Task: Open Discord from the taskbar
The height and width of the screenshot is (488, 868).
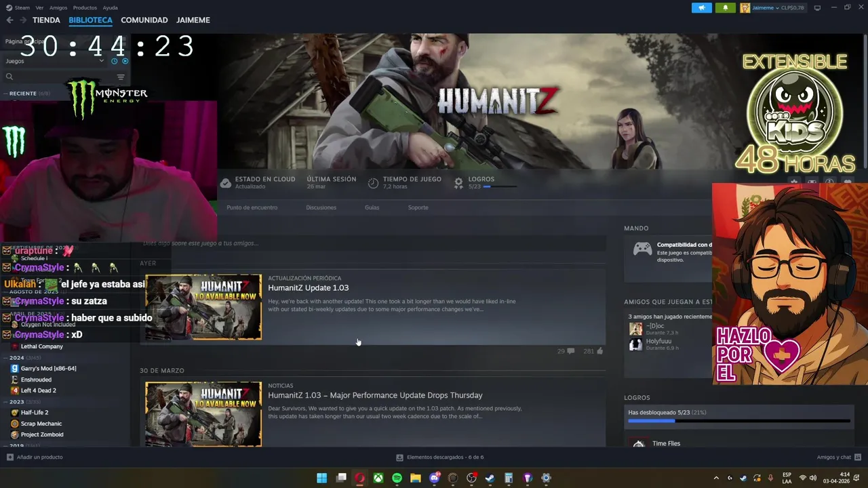Action: coord(434,478)
